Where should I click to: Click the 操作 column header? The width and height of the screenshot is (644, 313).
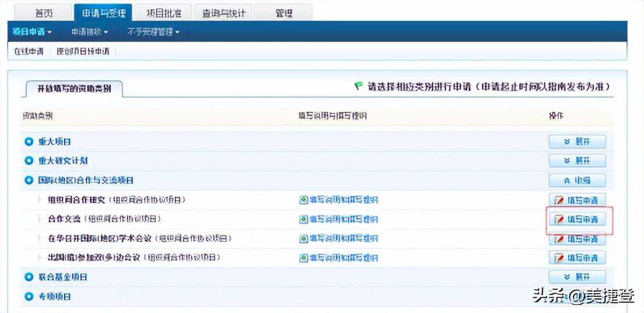(x=557, y=116)
